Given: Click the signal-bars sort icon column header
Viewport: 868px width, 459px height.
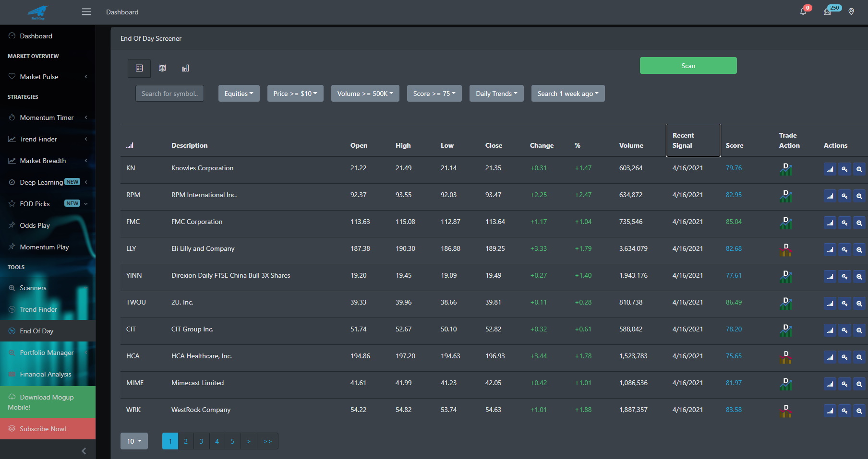Looking at the screenshot, I should [x=130, y=145].
